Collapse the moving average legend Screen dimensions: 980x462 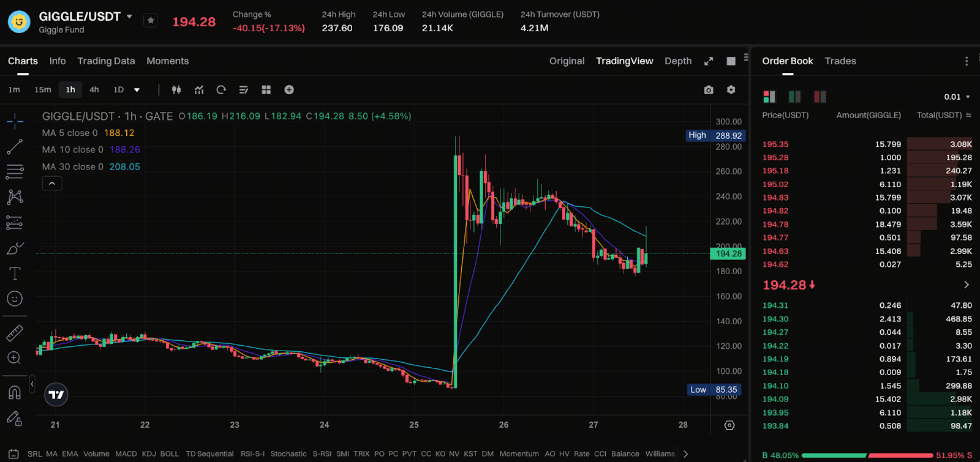tap(52, 183)
